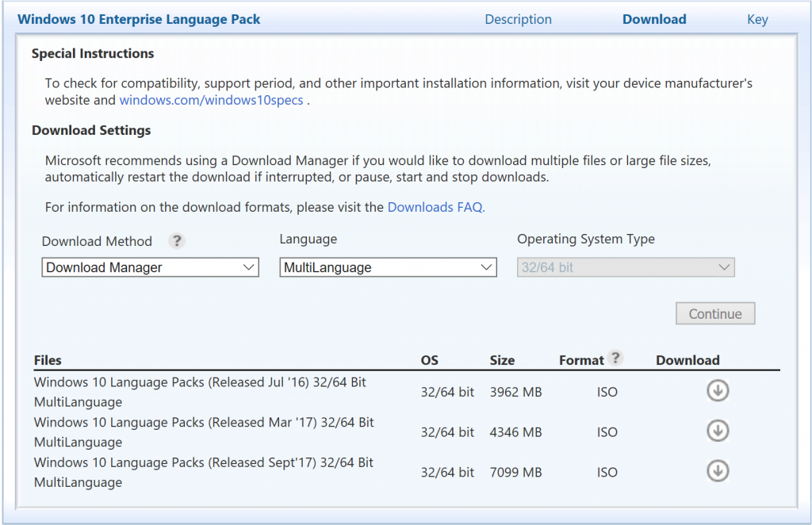Click the Size column header

(x=502, y=361)
